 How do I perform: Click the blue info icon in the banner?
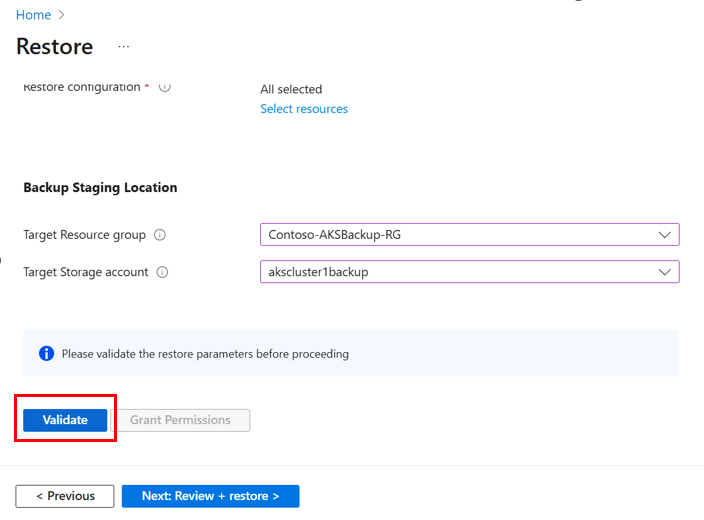46,354
